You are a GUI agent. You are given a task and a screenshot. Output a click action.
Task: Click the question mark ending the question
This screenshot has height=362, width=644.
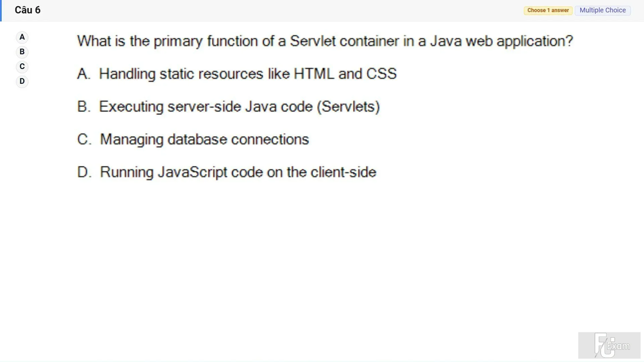tap(569, 41)
